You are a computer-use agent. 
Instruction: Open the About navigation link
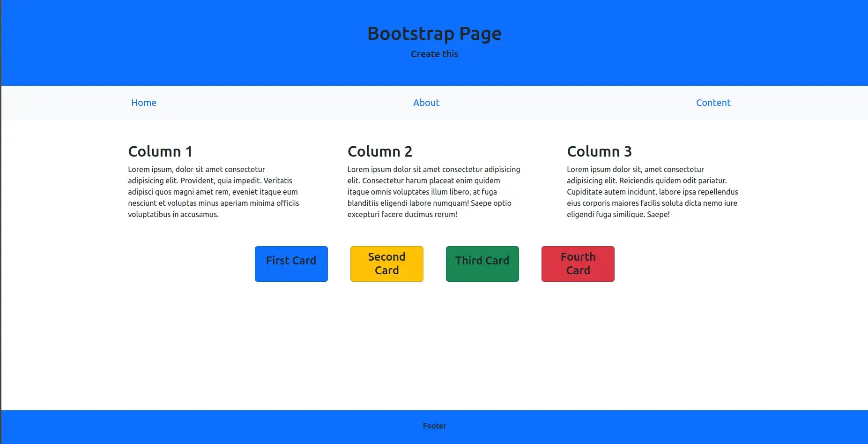426,103
